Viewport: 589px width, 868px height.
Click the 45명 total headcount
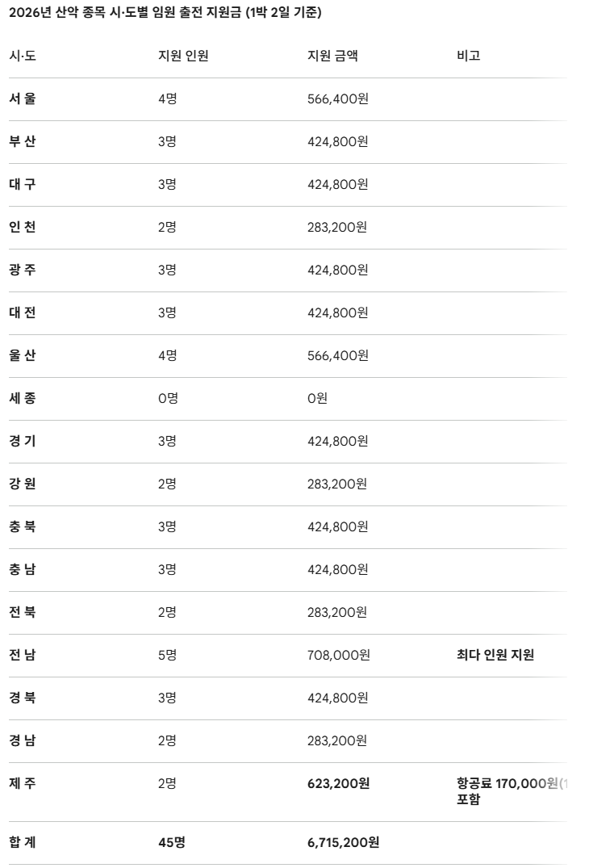point(172,842)
